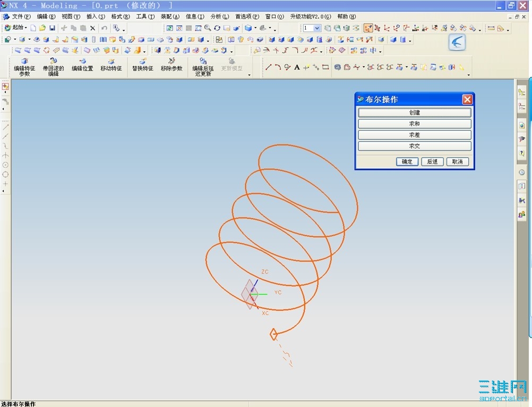Open the 升级功能V2.0(G) menu

[x=311, y=16]
